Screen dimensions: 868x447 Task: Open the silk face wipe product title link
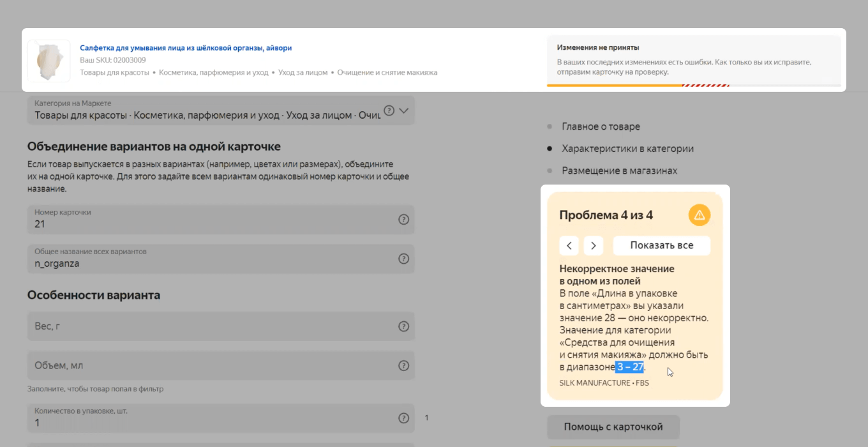click(185, 48)
